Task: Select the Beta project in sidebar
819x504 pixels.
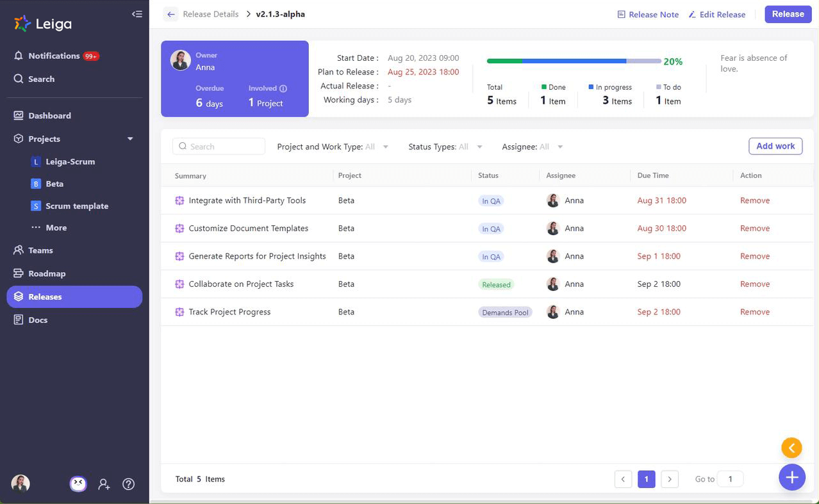Action: point(56,183)
